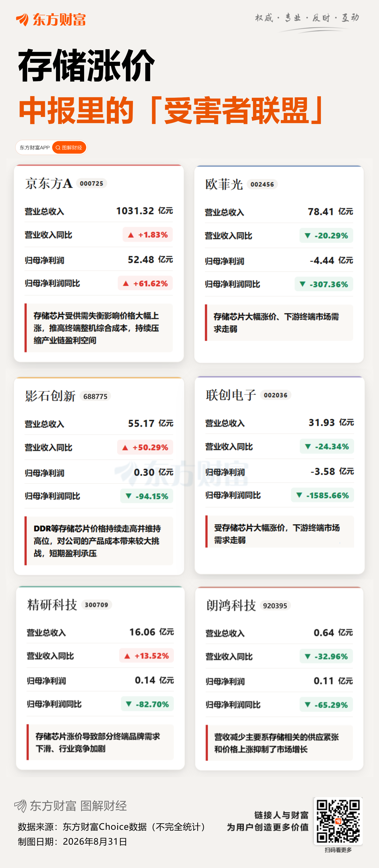Click the red up arrow beside +61.62%

[x=126, y=283]
